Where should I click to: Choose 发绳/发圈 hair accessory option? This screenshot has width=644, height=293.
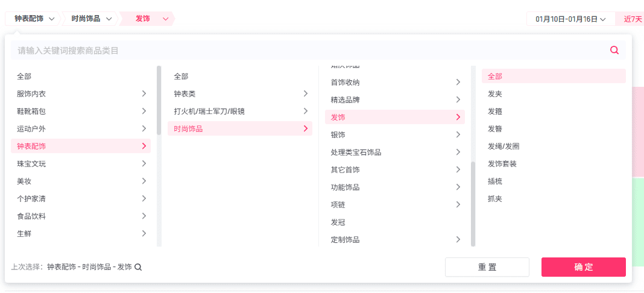[x=504, y=146]
